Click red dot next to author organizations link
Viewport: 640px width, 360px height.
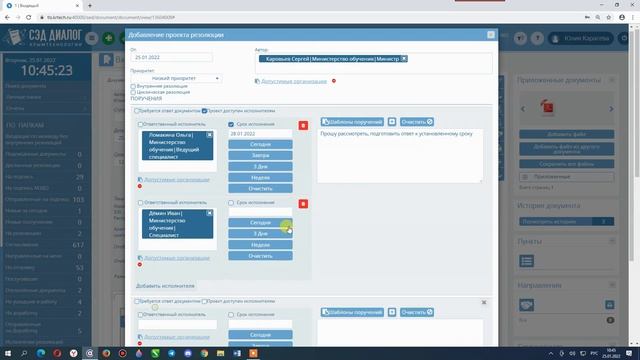pos(334,81)
